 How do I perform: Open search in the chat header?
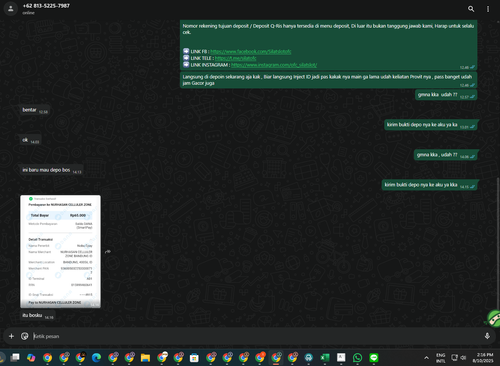[x=471, y=9]
